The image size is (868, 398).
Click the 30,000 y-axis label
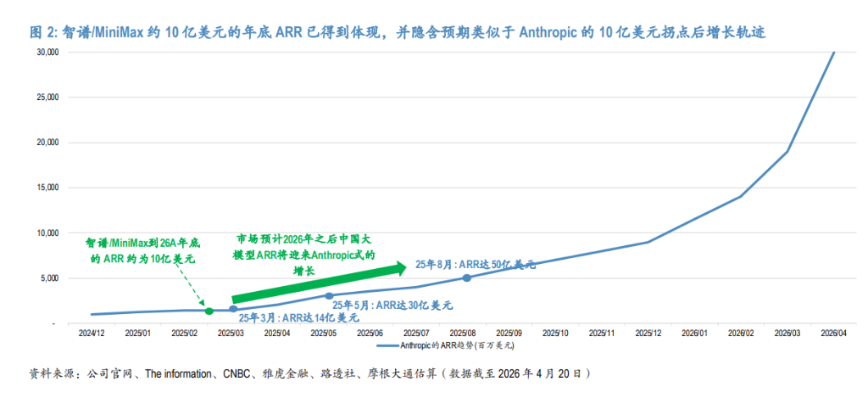tap(45, 52)
